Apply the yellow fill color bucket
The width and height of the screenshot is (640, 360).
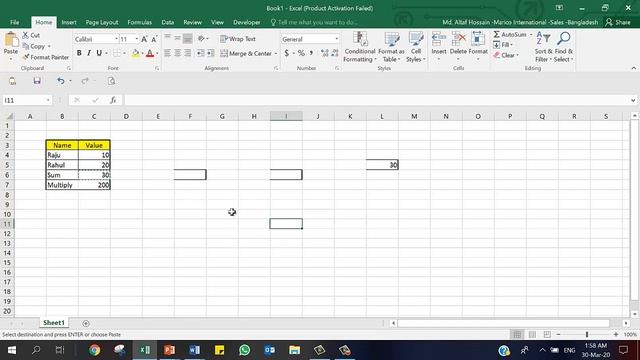(x=136, y=53)
